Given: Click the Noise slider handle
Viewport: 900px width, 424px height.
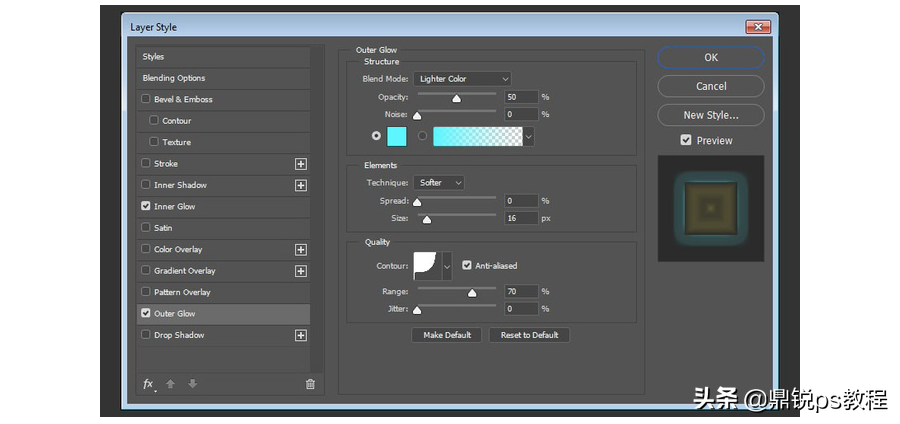Looking at the screenshot, I should coord(417,116).
